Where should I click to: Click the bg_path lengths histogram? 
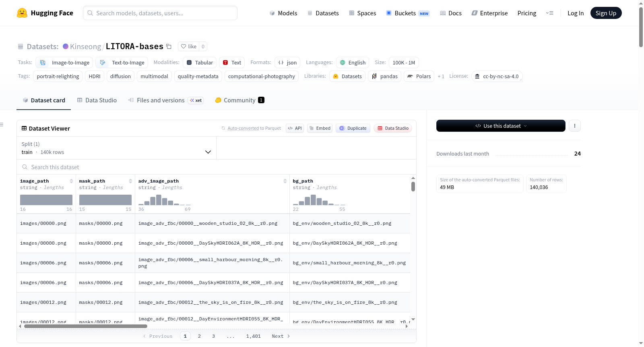tap(319, 200)
